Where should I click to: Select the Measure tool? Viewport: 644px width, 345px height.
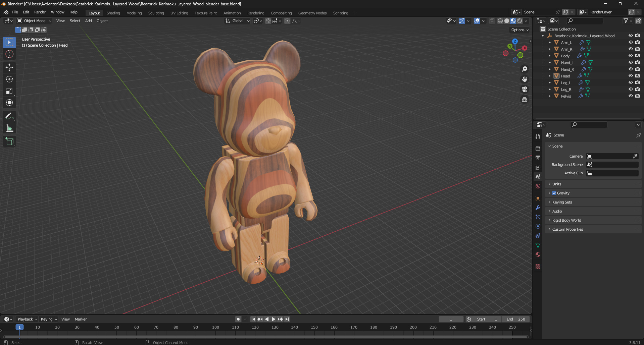click(x=9, y=128)
